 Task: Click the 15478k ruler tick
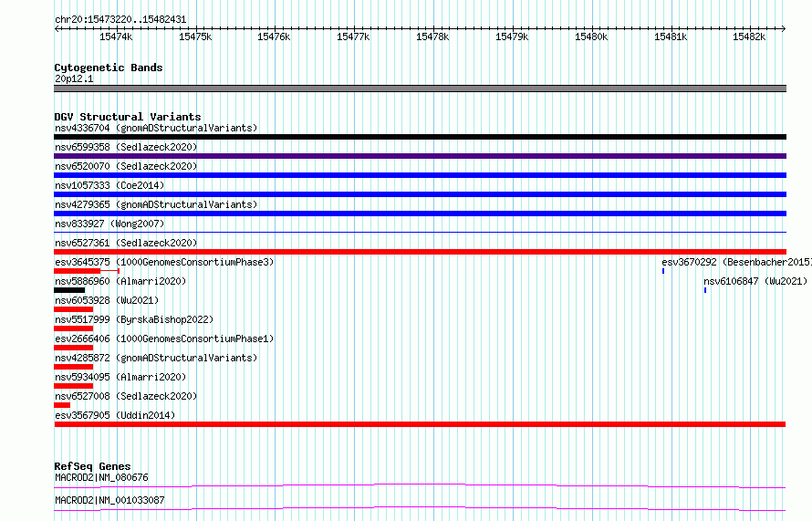432,36
